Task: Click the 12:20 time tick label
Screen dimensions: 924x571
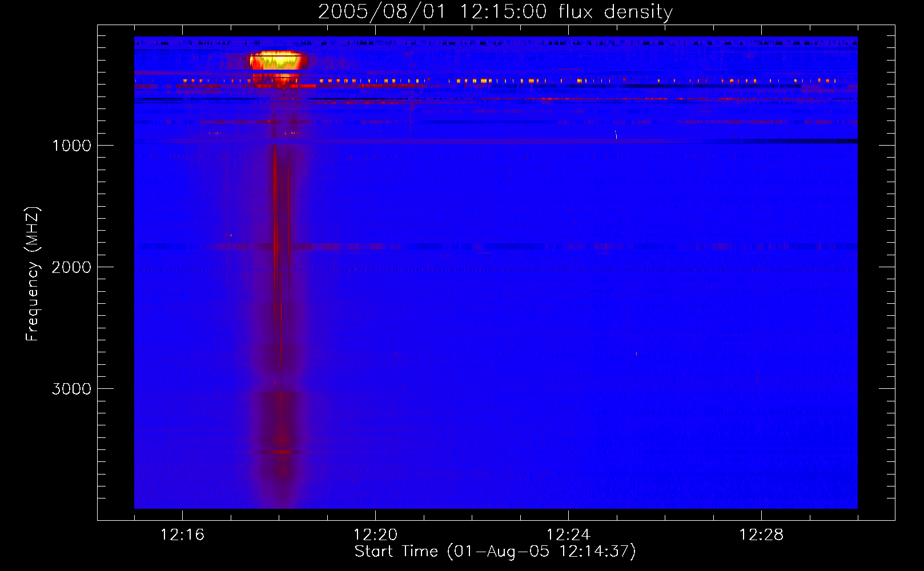Action: pos(375,535)
